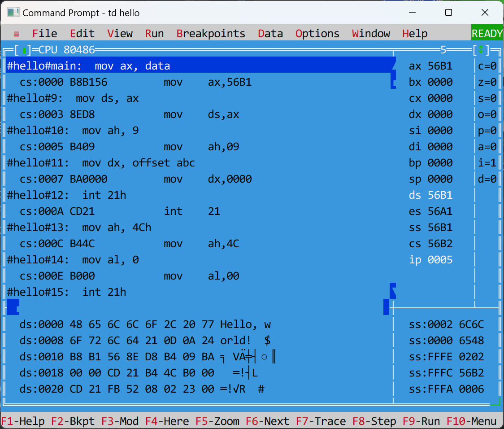This screenshot has height=429, width=504.
Task: Select the ax register value 56B1
Action: point(439,66)
